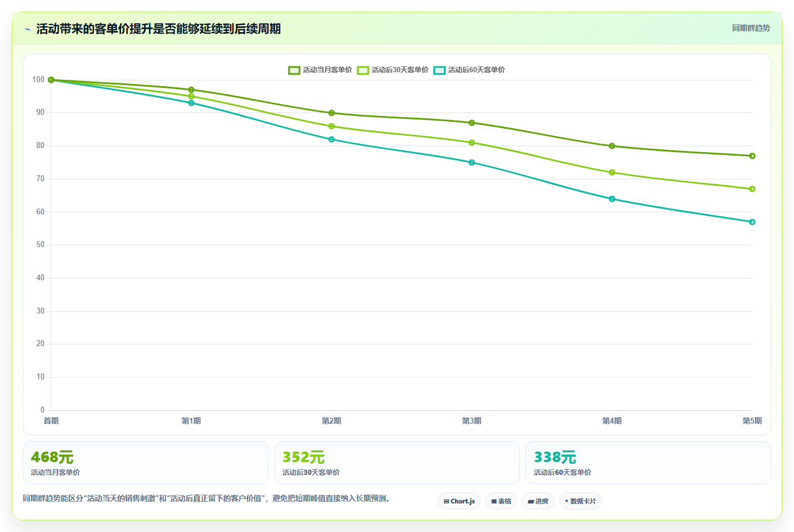
Task: Click the lightning icon beside the title
Action: click(27, 29)
